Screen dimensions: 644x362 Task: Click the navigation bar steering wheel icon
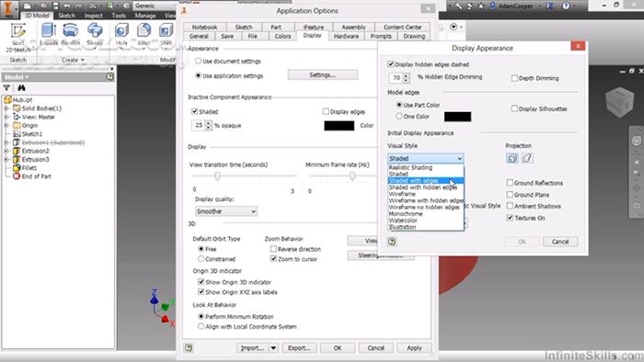coord(637,141)
